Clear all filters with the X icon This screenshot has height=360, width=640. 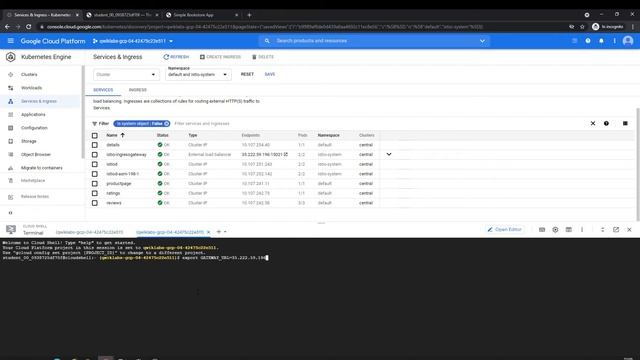point(593,124)
